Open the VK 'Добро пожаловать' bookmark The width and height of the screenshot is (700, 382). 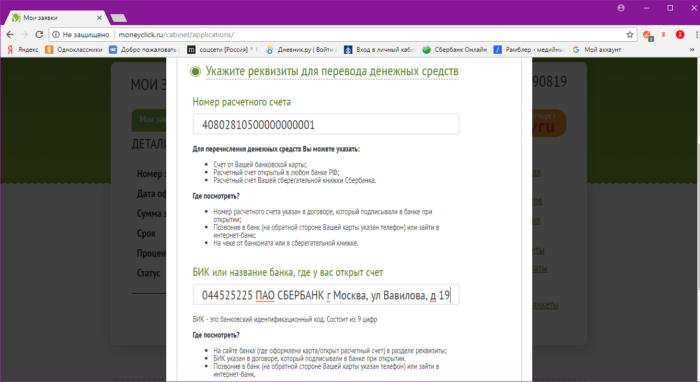point(143,50)
